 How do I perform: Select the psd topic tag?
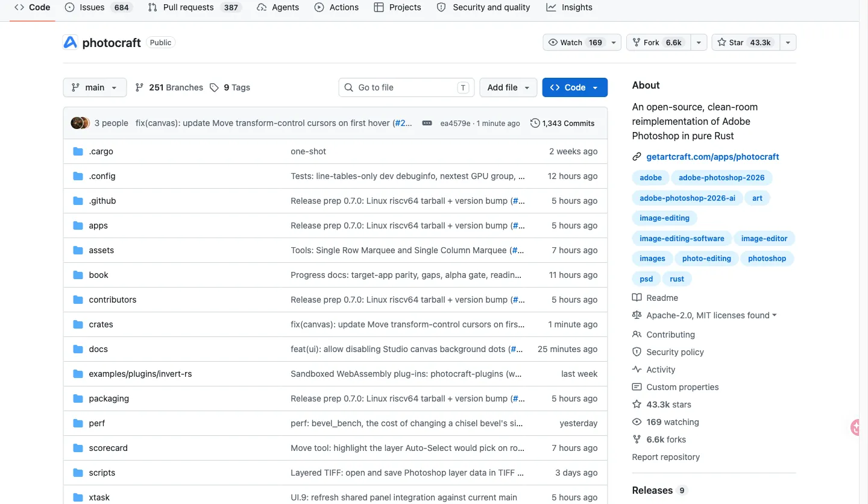tap(646, 279)
